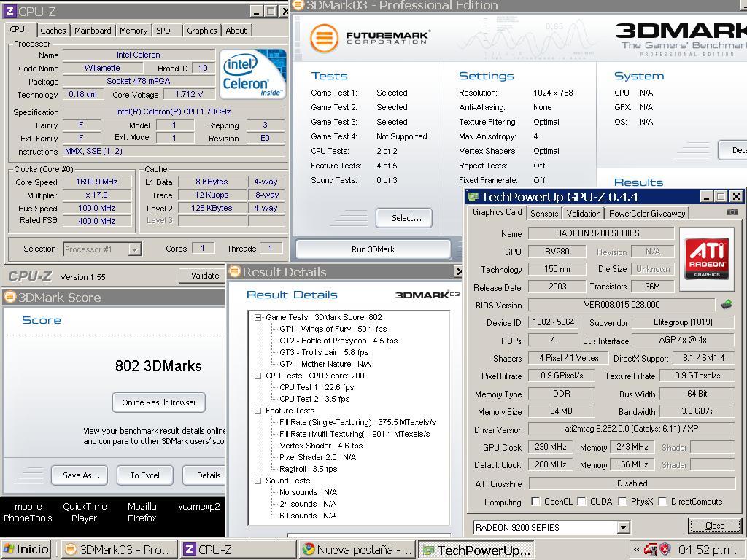The width and height of the screenshot is (747, 560).
Task: Click the Core Speed 1699.9 MHz value
Action: pos(97,182)
